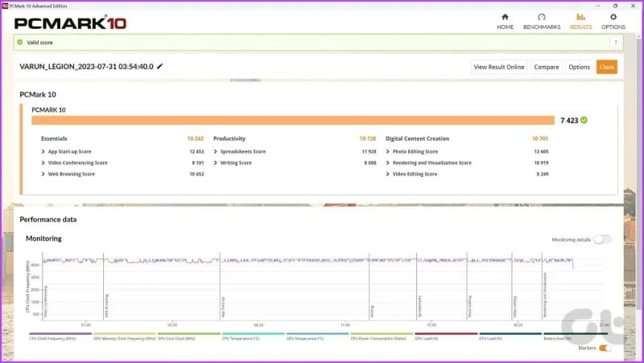Open the BENCHMARKS tab
Image resolution: width=644 pixels, height=363 pixels.
coord(541,22)
